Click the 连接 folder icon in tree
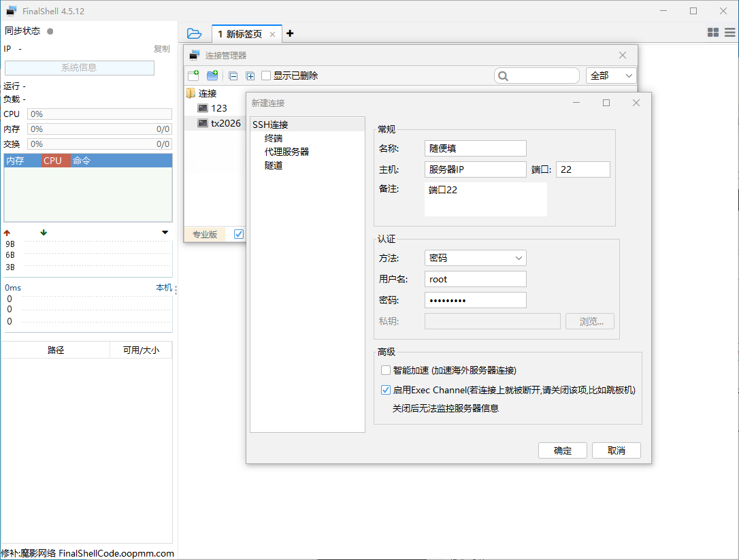The height and width of the screenshot is (560, 739). coord(191,93)
